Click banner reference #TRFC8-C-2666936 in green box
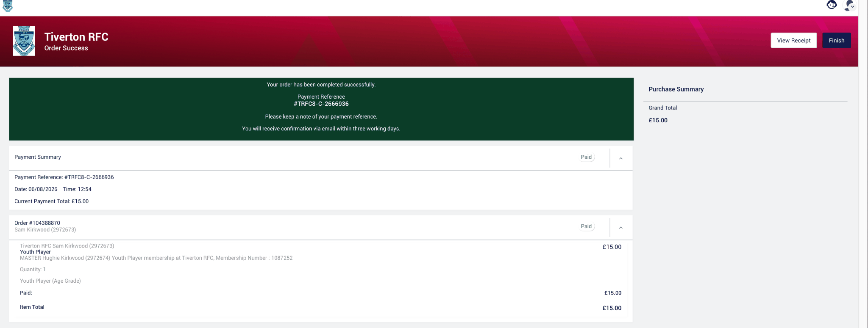Viewport: 868px width, 328px height. click(321, 104)
